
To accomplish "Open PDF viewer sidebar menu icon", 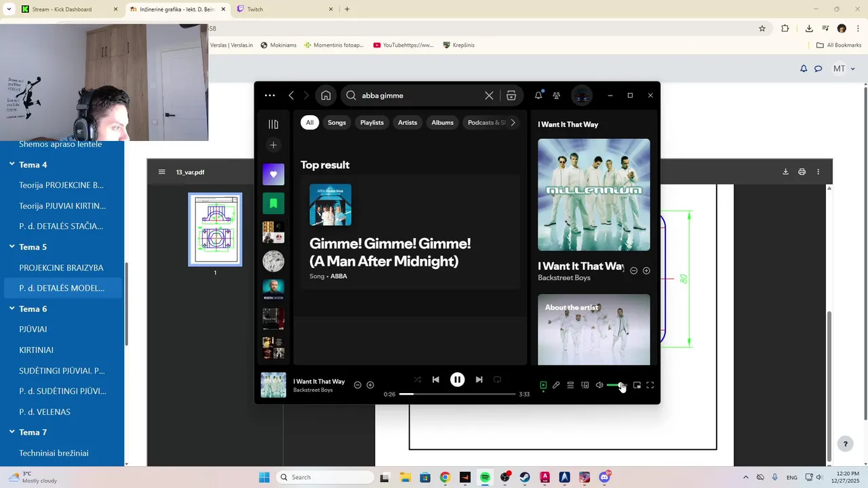I will pyautogui.click(x=162, y=172).
